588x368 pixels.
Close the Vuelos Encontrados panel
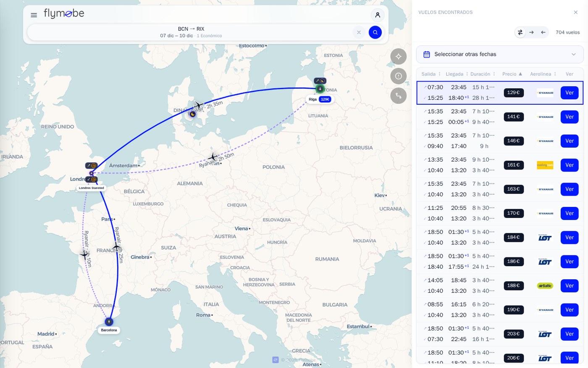coord(576,12)
